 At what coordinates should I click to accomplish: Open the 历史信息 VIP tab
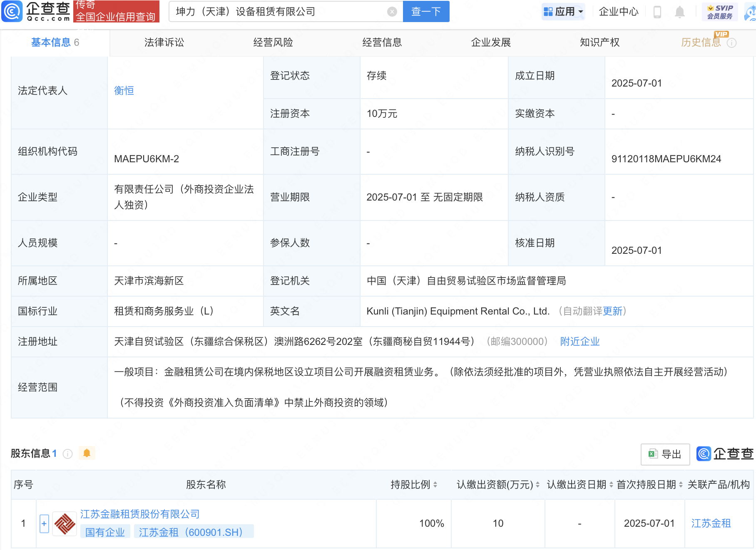[x=701, y=42]
